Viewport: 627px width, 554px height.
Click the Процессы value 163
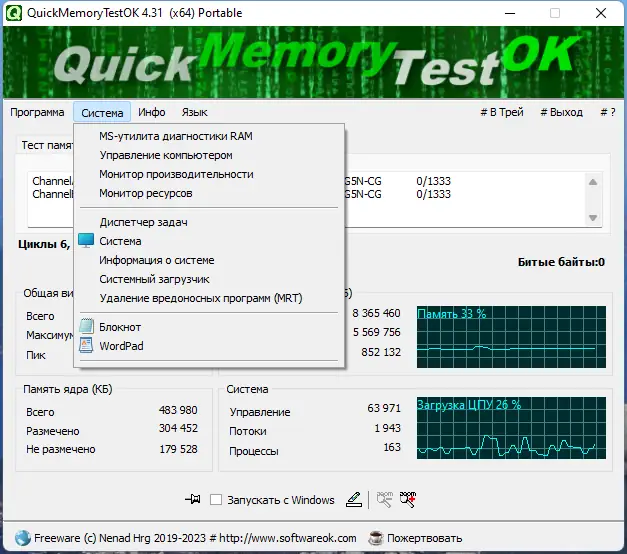pyautogui.click(x=392, y=447)
